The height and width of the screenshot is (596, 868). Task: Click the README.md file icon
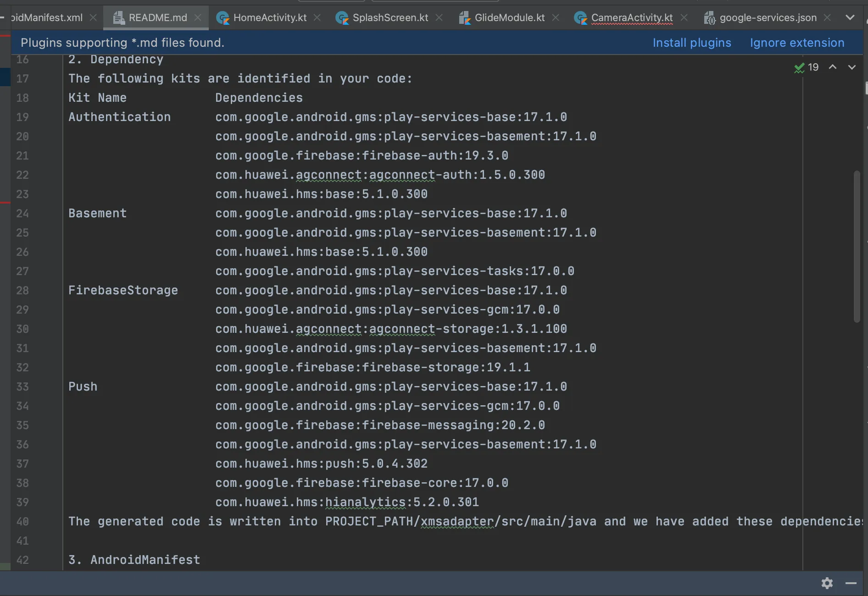[x=119, y=18]
